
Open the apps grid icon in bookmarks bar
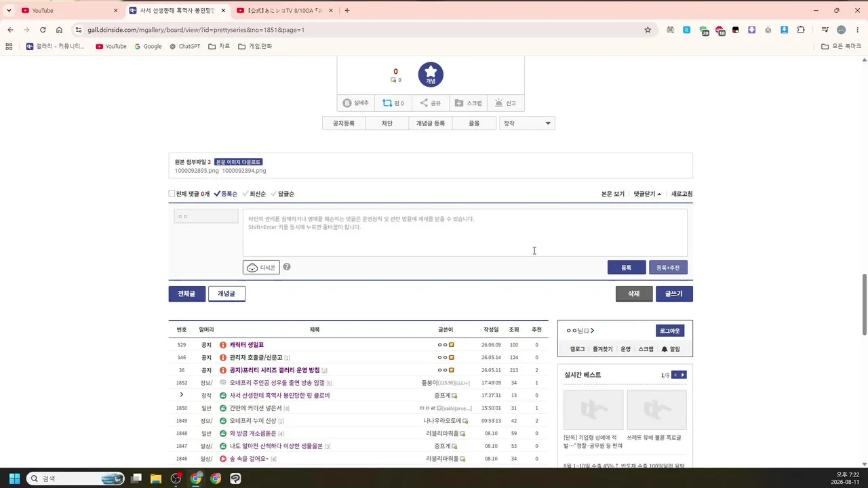click(9, 46)
